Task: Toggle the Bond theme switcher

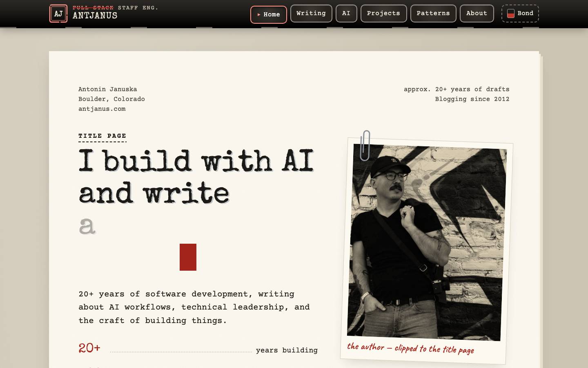Action: (520, 13)
